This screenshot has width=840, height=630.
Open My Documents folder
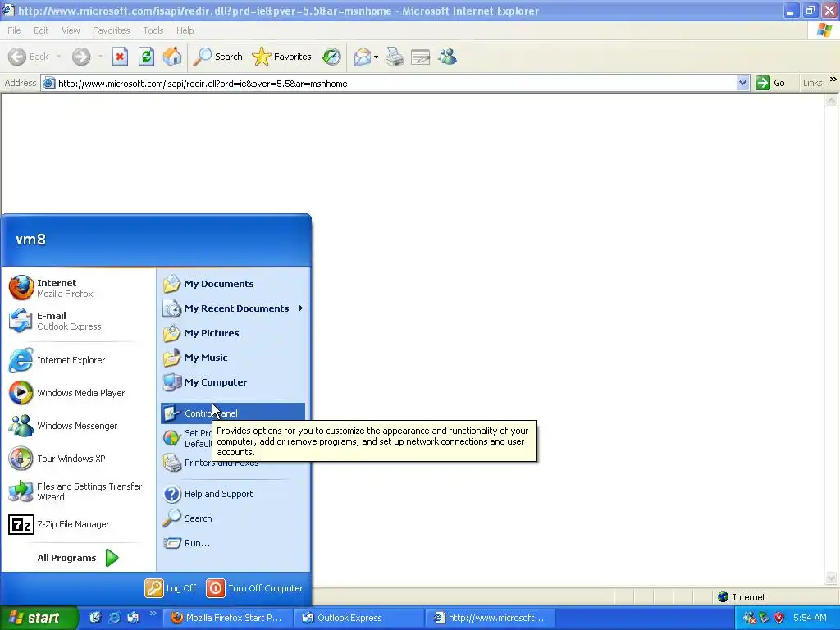pyautogui.click(x=233, y=284)
